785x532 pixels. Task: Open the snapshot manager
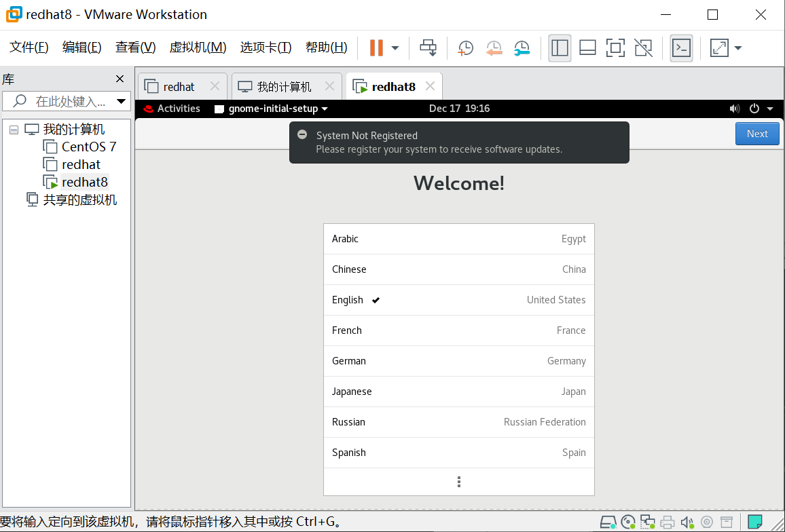(x=522, y=48)
